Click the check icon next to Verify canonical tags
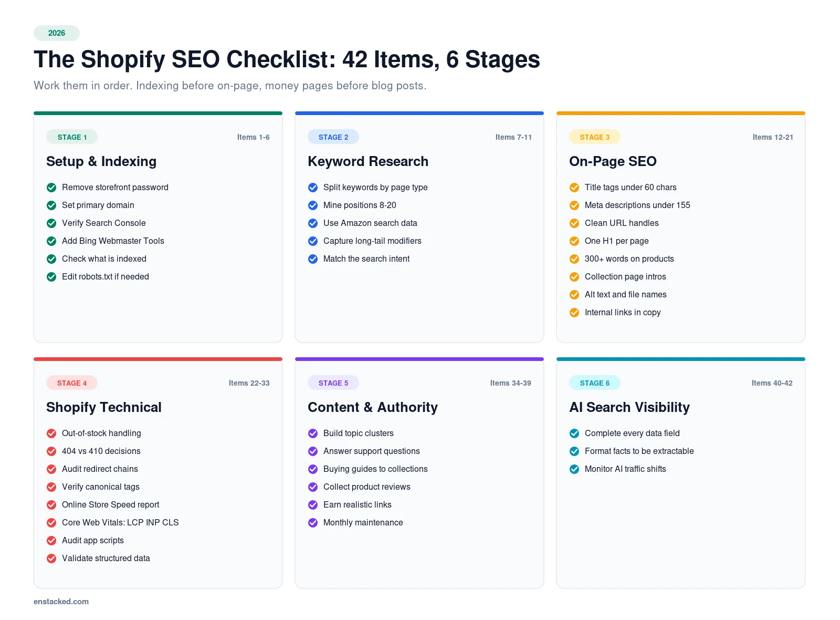This screenshot has height=620, width=840. pyautogui.click(x=51, y=487)
